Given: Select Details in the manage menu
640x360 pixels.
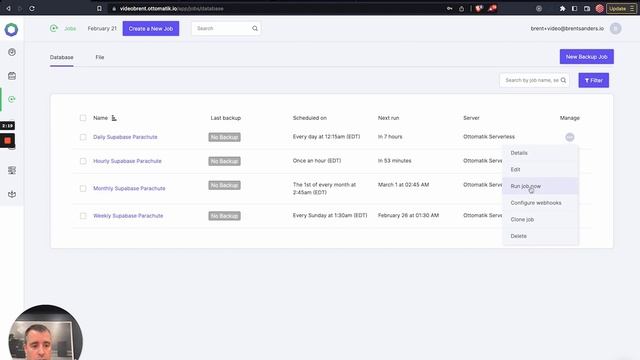Looking at the screenshot, I should (x=540, y=153).
